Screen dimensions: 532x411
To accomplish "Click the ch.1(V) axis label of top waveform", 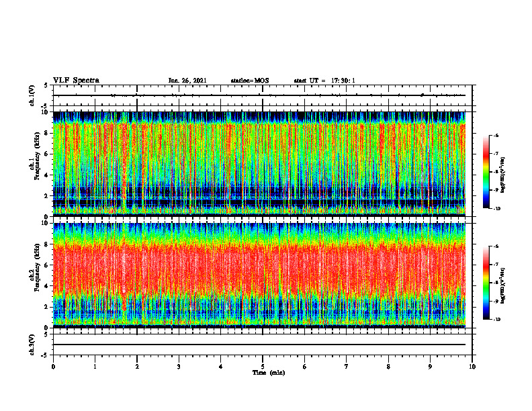I will click(32, 95).
